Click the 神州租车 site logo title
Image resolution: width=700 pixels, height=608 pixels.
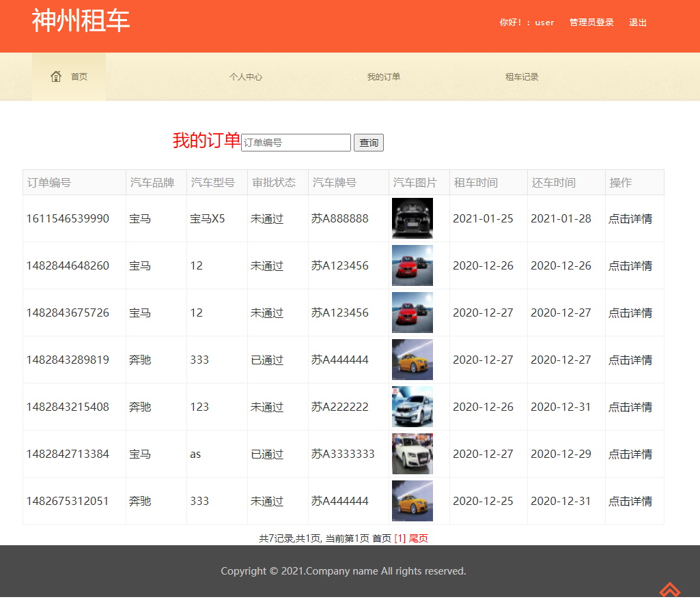[x=81, y=21]
